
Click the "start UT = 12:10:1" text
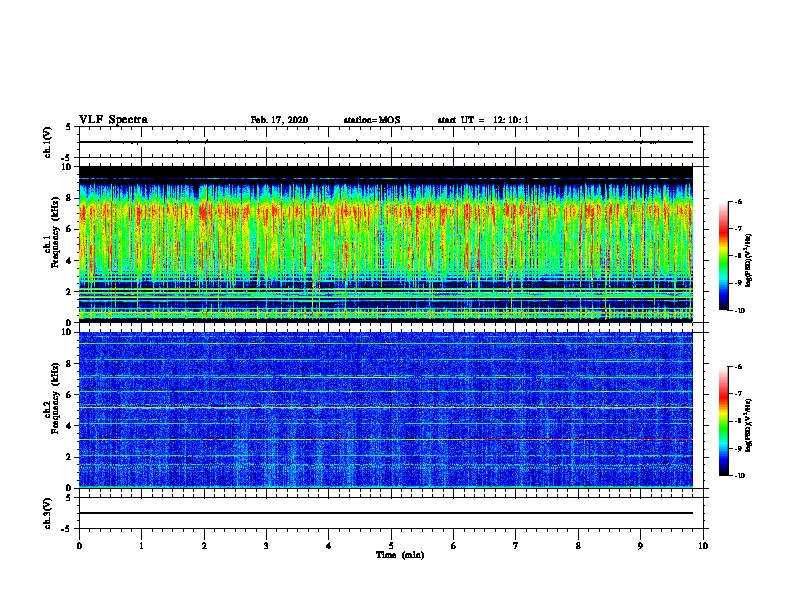[483, 120]
